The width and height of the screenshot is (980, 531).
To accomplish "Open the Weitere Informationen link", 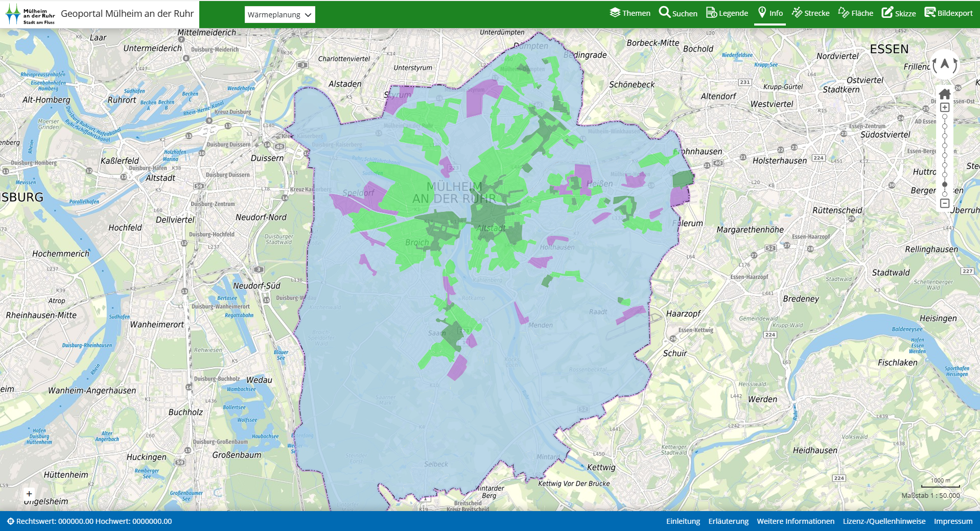I will tap(796, 521).
